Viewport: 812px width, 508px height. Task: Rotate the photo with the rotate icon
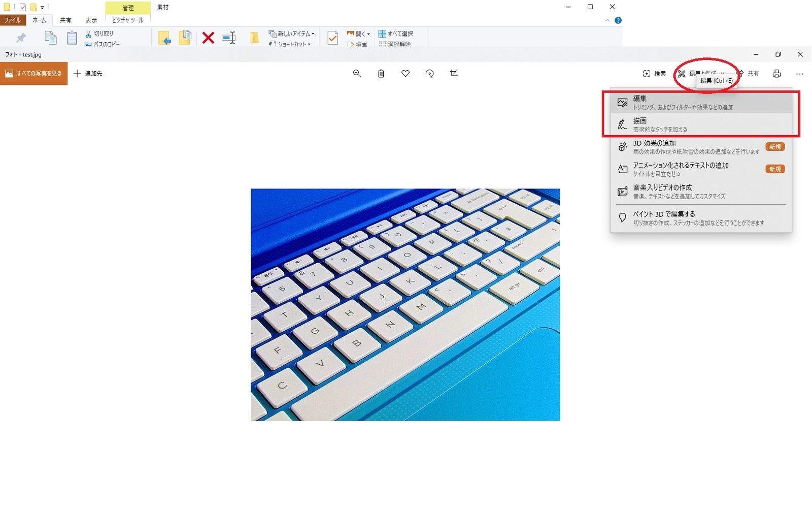(430, 74)
